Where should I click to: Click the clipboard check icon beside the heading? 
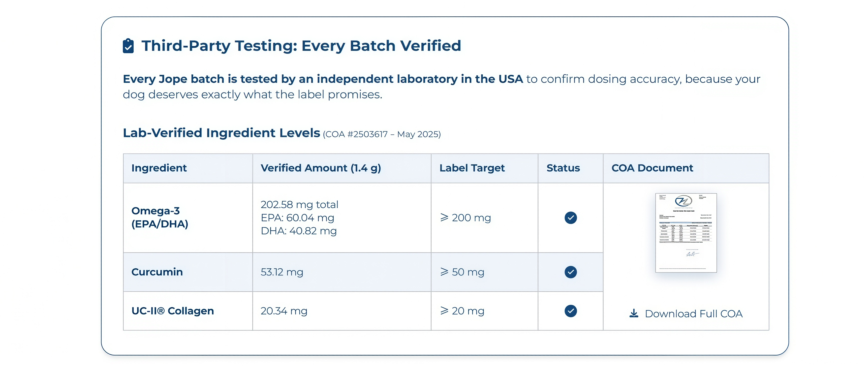tap(128, 46)
